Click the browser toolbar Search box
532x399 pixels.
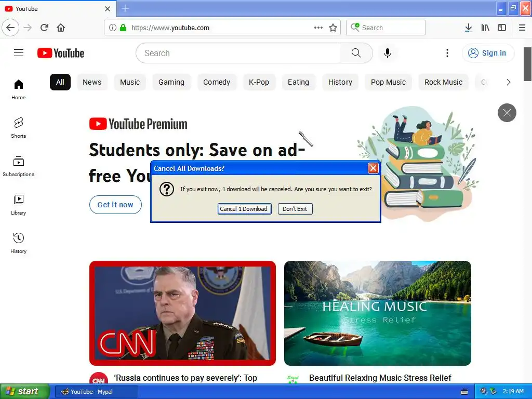385,28
